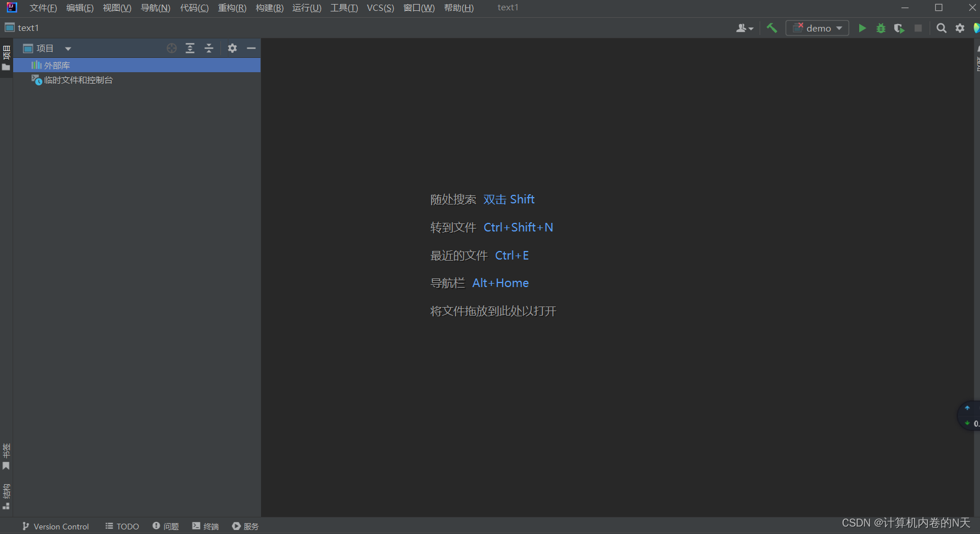Click the green Run play button
Image resolution: width=980 pixels, height=534 pixels.
tap(862, 28)
